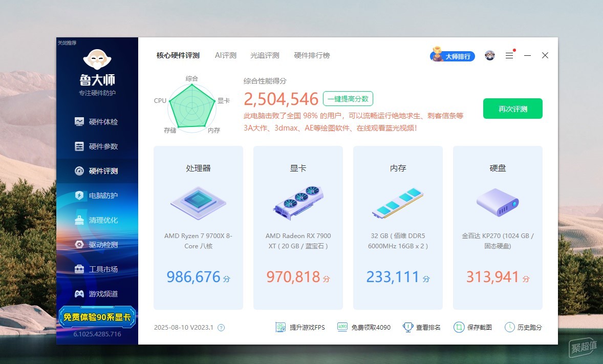Open 硬件参数 in the sidebar
The width and height of the screenshot is (603, 364).
tap(97, 146)
